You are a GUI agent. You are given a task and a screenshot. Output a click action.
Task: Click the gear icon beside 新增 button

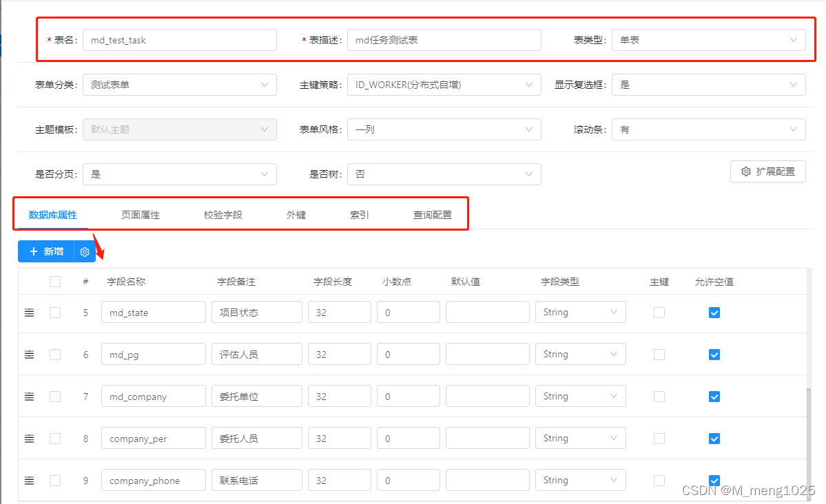pos(85,252)
